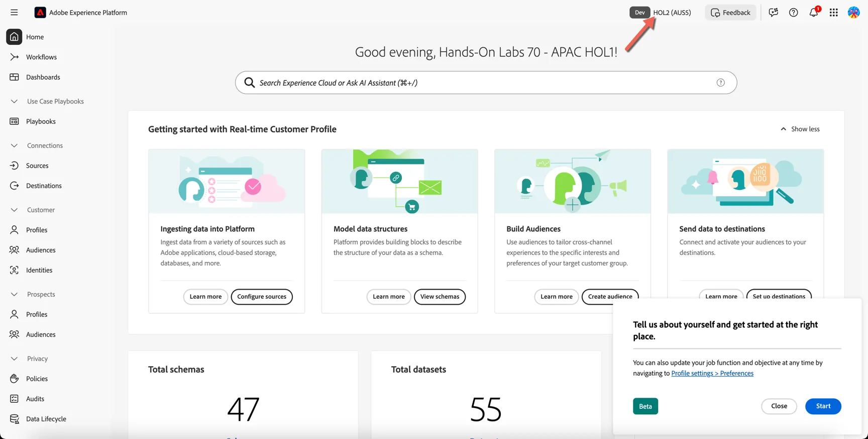
Task: Open Sources in the sidebar
Action: click(37, 165)
